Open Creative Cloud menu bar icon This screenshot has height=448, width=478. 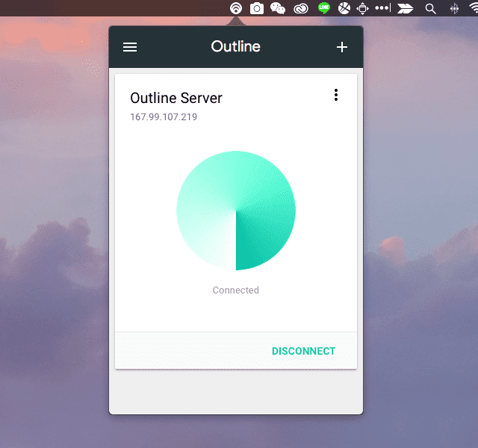[x=301, y=9]
